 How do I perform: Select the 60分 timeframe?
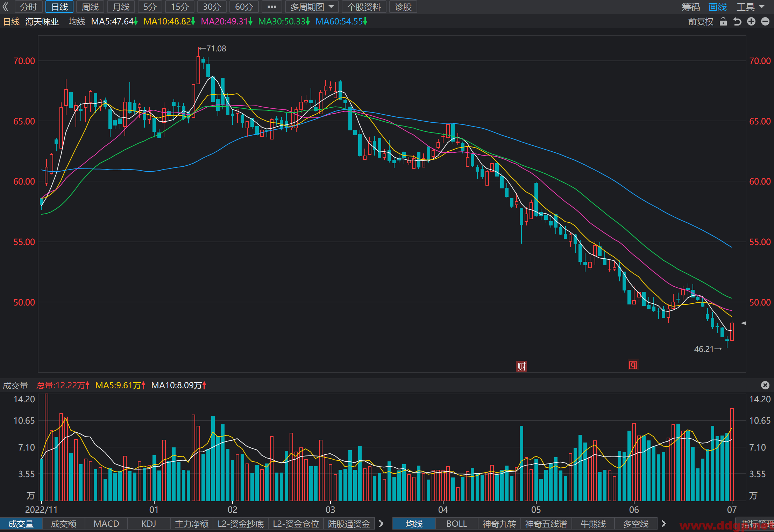pyautogui.click(x=244, y=7)
